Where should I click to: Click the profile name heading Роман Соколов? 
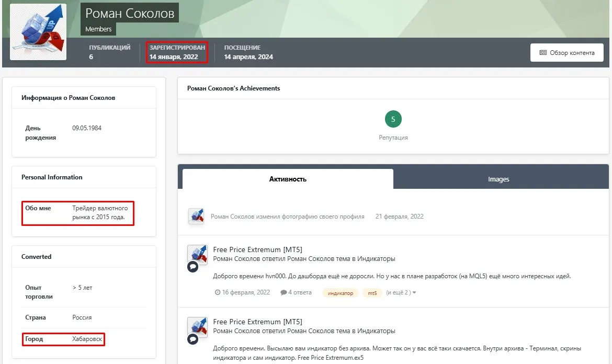[x=130, y=13]
